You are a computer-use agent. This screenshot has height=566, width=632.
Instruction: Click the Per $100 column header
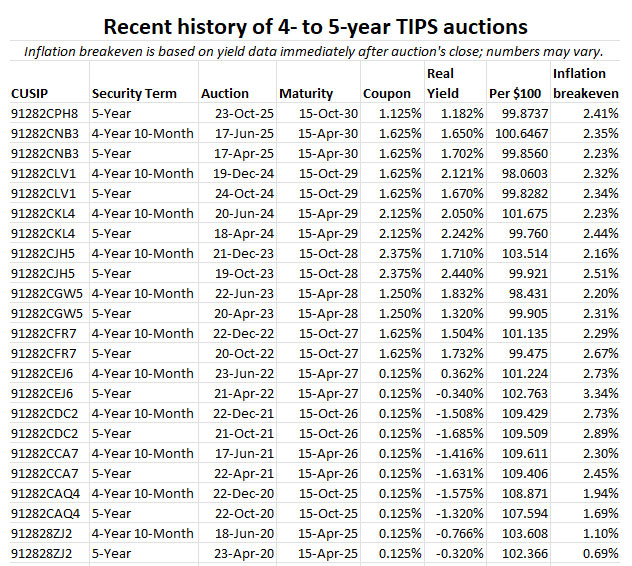pos(514,93)
